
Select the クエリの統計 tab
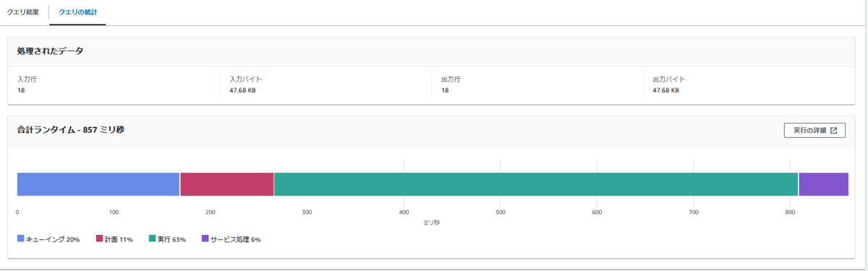tap(77, 12)
